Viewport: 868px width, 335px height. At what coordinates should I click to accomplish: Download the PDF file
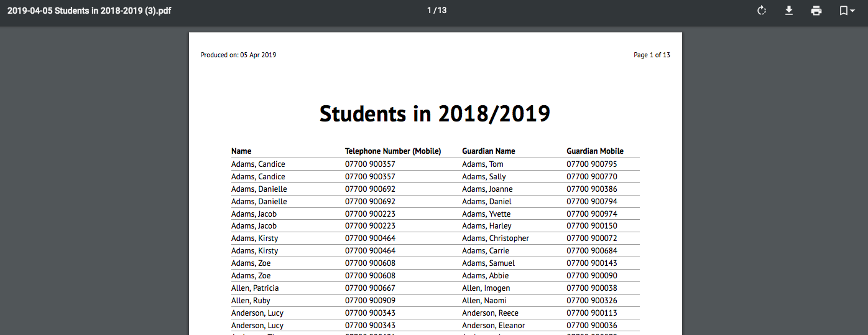click(788, 11)
